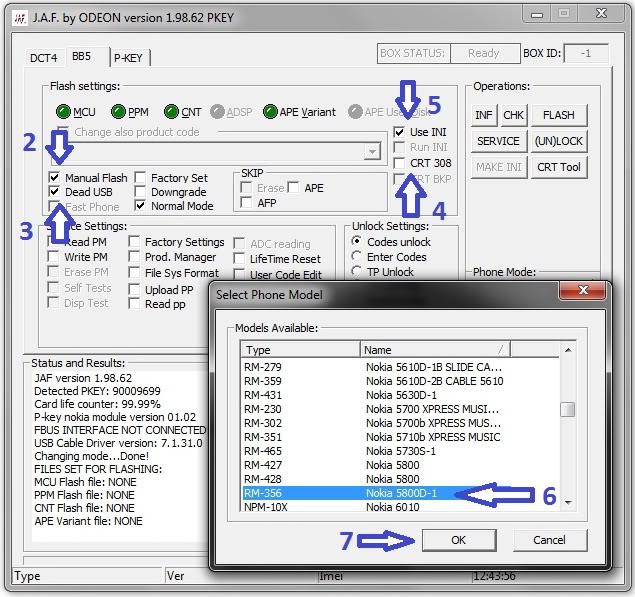635x597 pixels.
Task: Toggle the Normal Mode checkbox
Action: 140,205
